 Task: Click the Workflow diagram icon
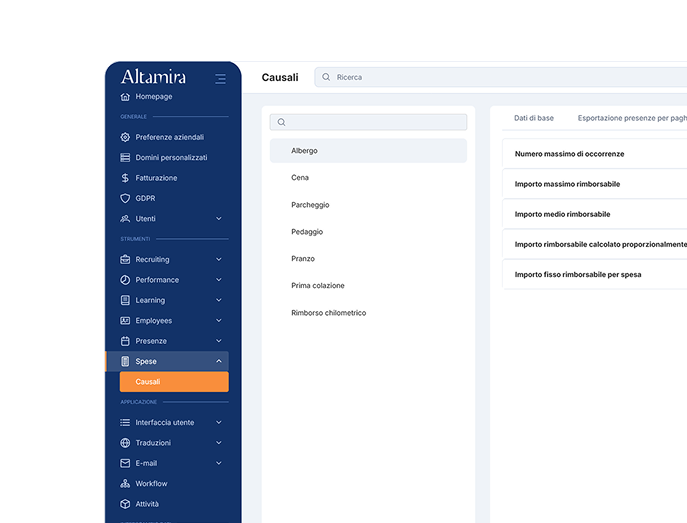(125, 484)
